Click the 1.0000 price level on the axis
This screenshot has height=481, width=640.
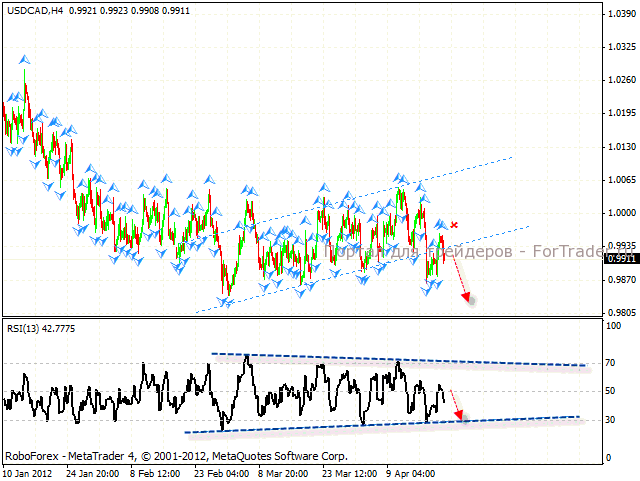coord(619,214)
